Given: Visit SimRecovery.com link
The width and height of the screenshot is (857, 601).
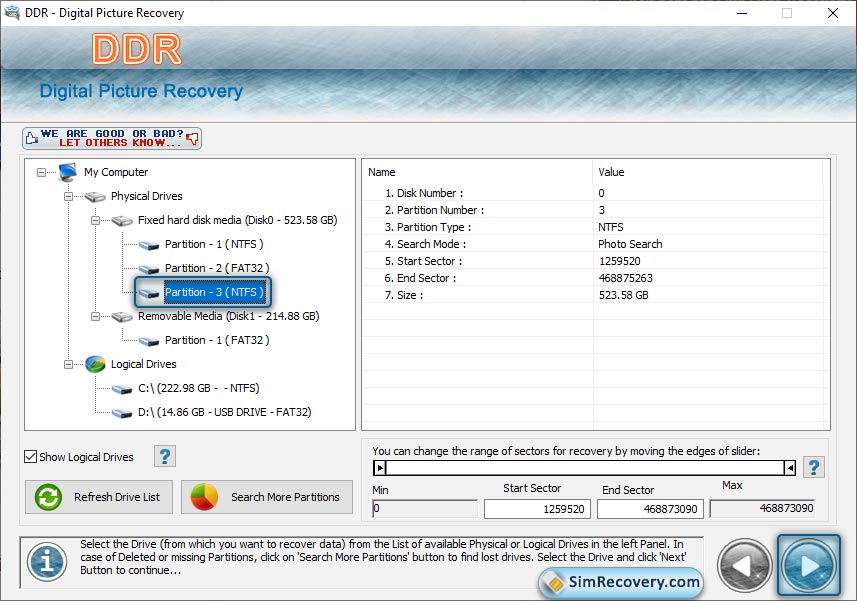Looking at the screenshot, I should coord(621,582).
